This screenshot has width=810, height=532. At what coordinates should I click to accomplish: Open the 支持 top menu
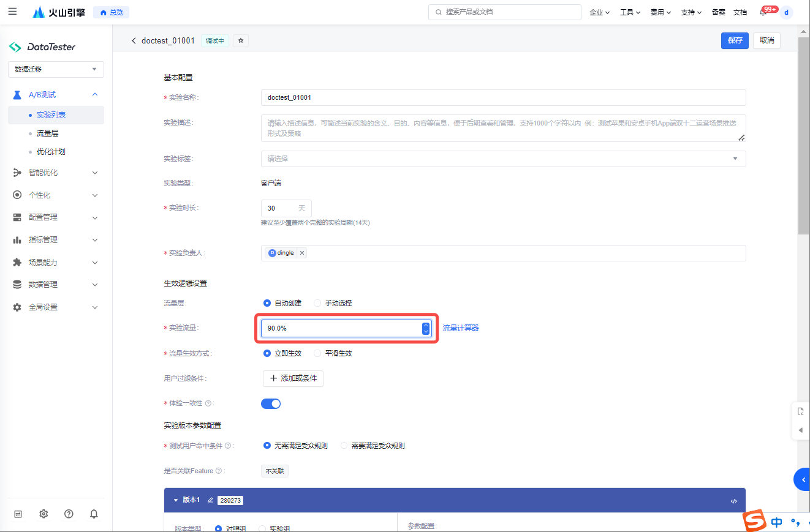[691, 12]
